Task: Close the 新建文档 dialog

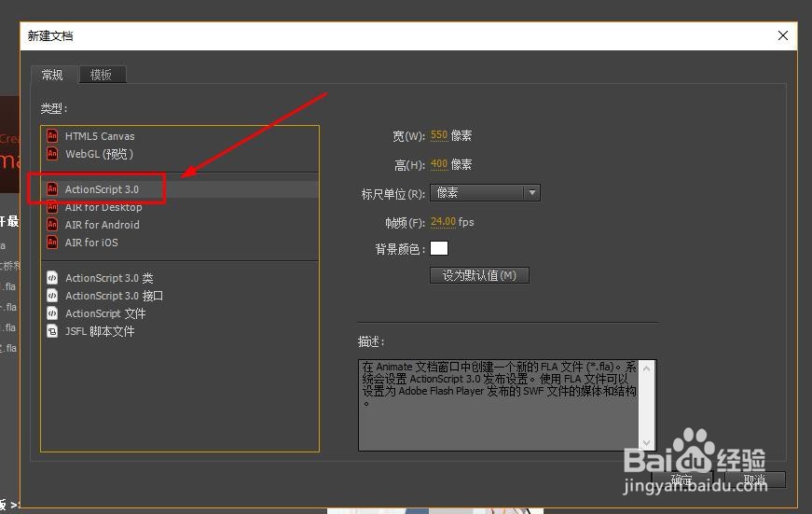Action: (x=783, y=35)
